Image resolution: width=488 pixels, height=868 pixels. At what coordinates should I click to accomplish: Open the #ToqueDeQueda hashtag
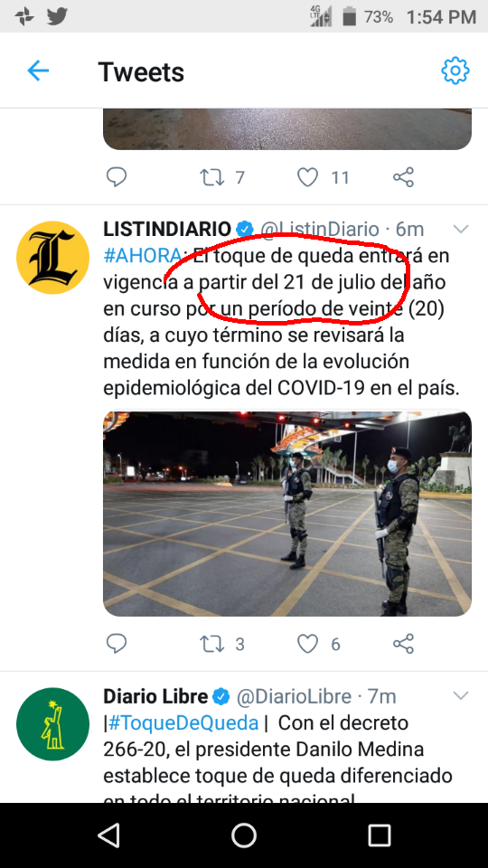coord(183,723)
